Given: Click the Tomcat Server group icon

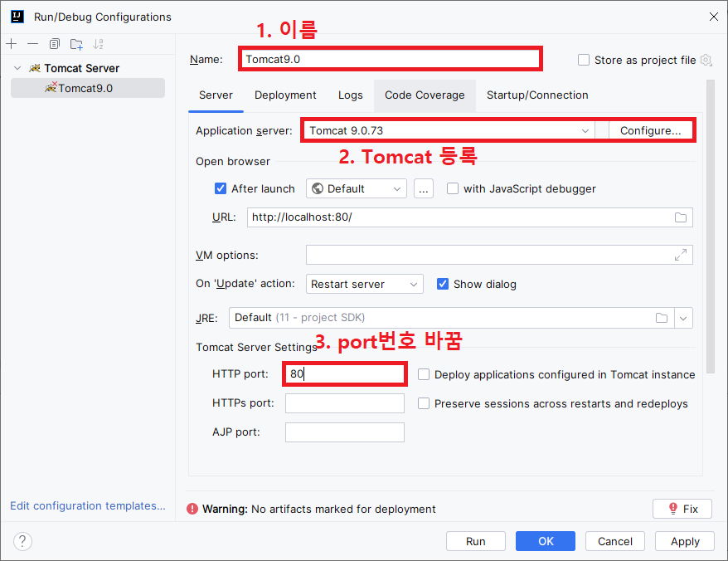Looking at the screenshot, I should click(35, 68).
